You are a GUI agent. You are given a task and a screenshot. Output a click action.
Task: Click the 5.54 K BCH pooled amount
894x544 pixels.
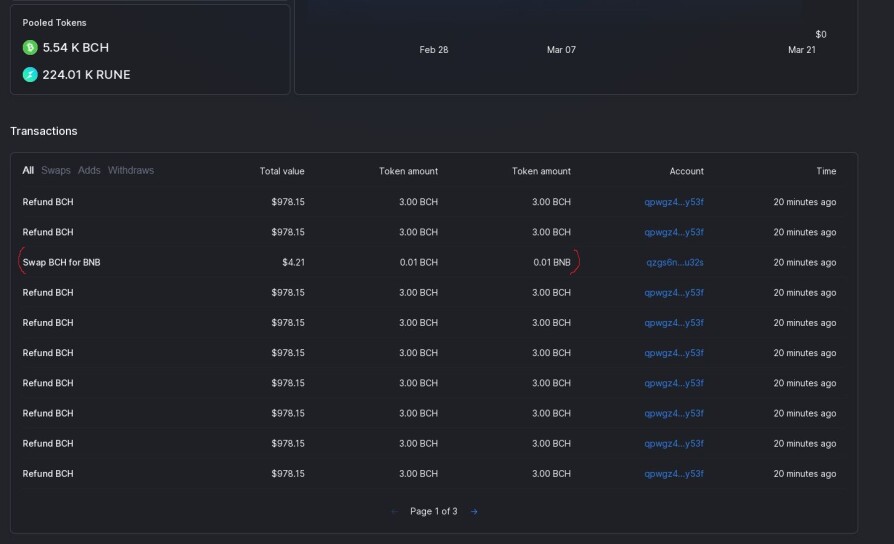(x=76, y=47)
